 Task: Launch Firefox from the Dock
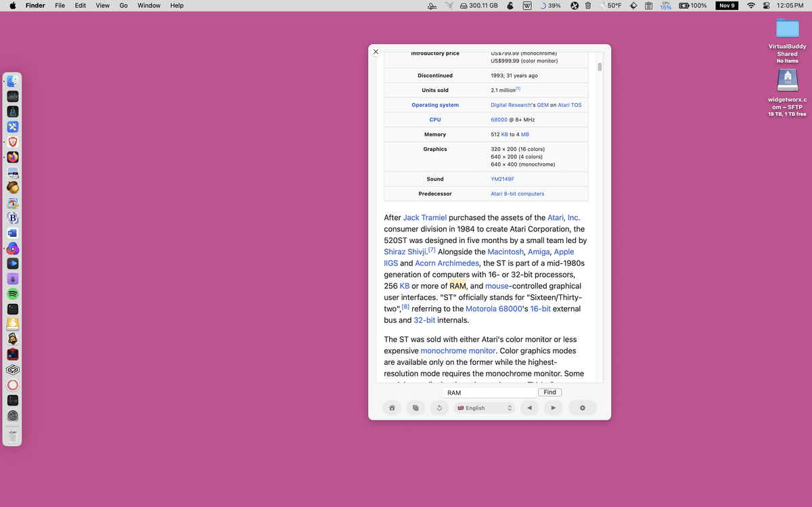[x=13, y=157]
